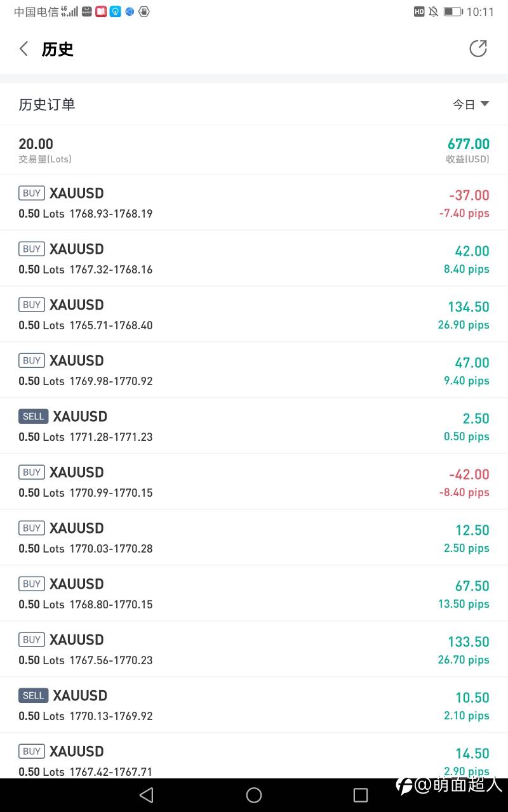Open trade with -42.00 loss
Viewport: 508px width, 812px height.
(254, 481)
